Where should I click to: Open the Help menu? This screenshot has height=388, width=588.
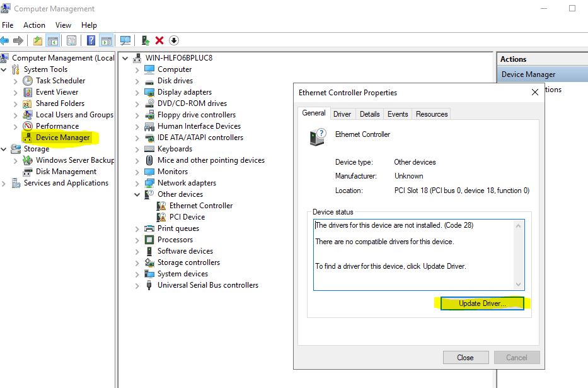(89, 25)
